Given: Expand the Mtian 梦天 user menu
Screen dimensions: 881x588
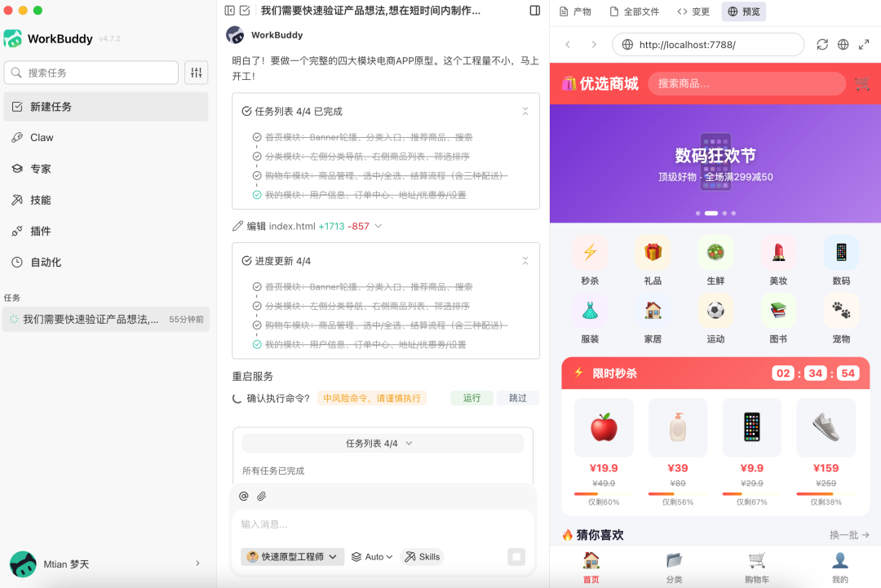Looking at the screenshot, I should click(x=197, y=564).
